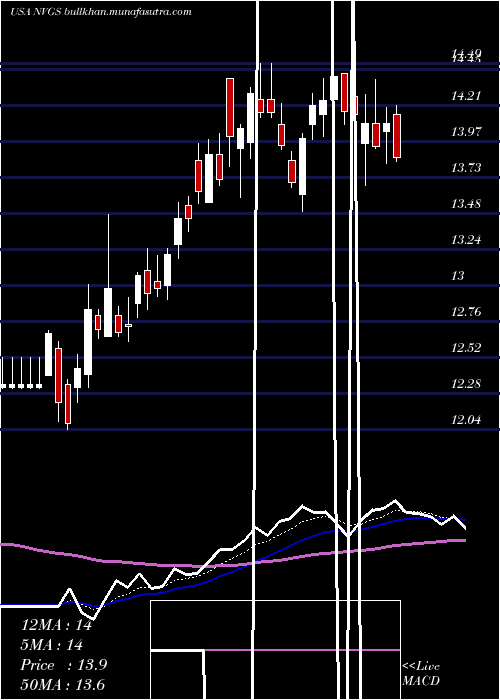Select the 50MA : 13.6 legend entry

tap(62, 684)
